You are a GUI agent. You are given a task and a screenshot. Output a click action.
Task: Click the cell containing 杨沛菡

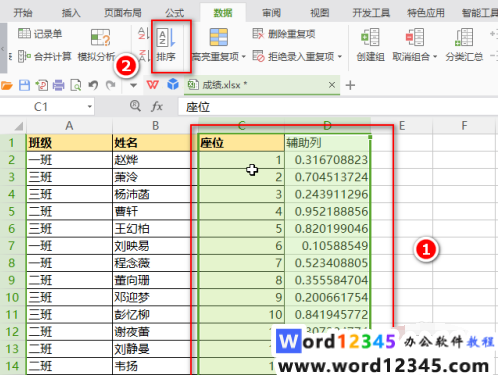pyautogui.click(x=155, y=194)
